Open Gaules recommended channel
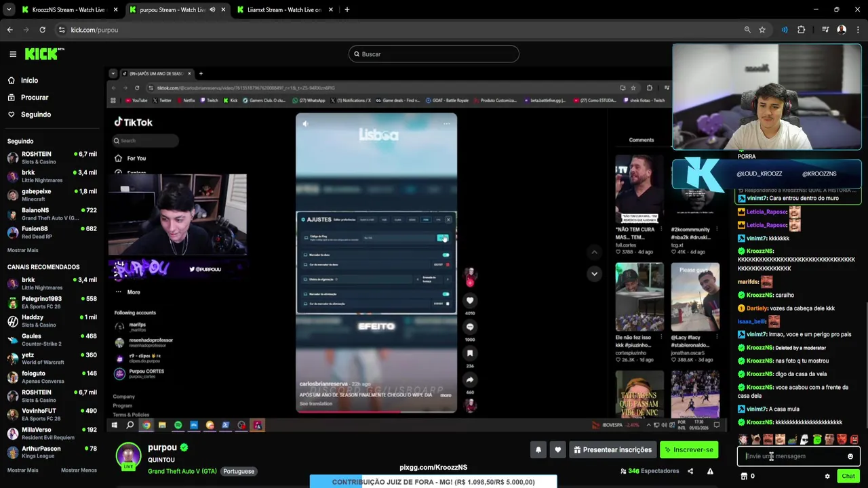Image resolution: width=868 pixels, height=488 pixels. click(x=52, y=340)
